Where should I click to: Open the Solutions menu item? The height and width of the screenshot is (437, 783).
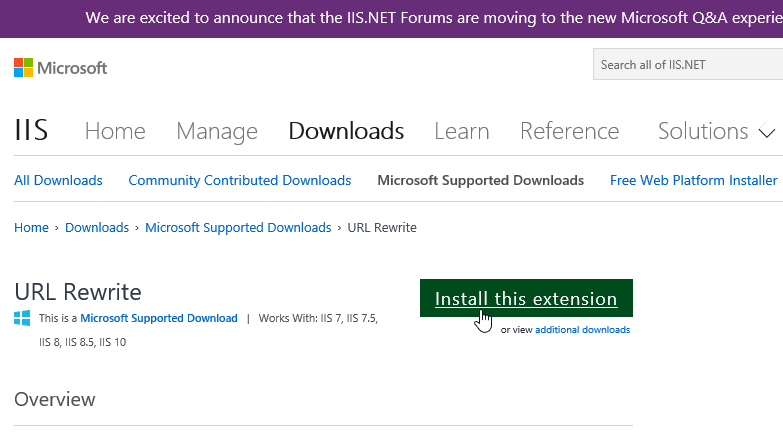click(x=703, y=131)
